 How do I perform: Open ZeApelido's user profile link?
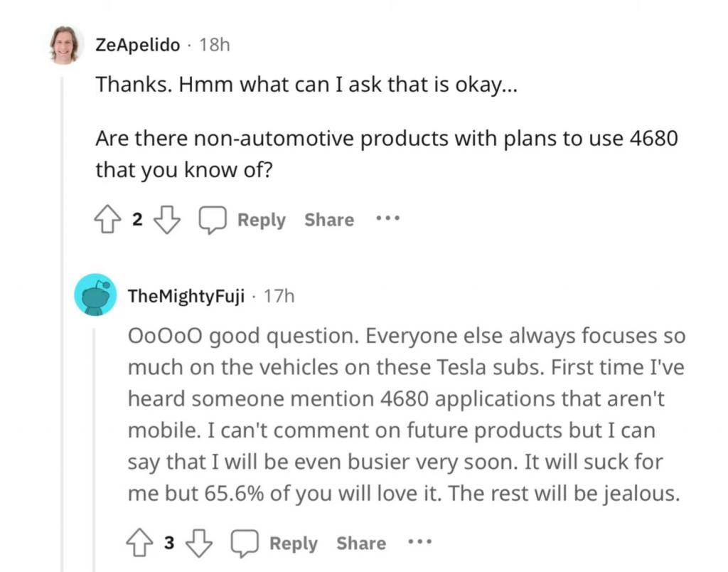[x=137, y=45]
